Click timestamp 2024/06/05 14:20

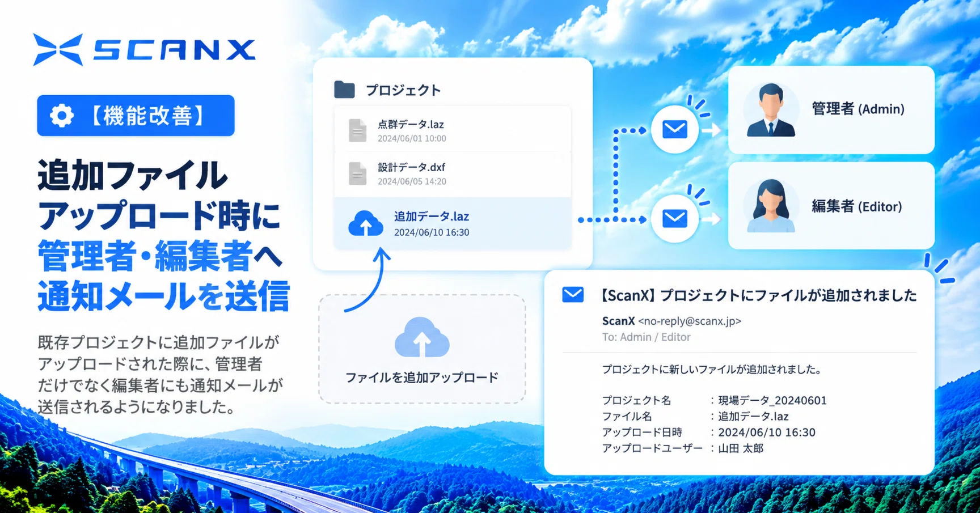click(x=412, y=181)
